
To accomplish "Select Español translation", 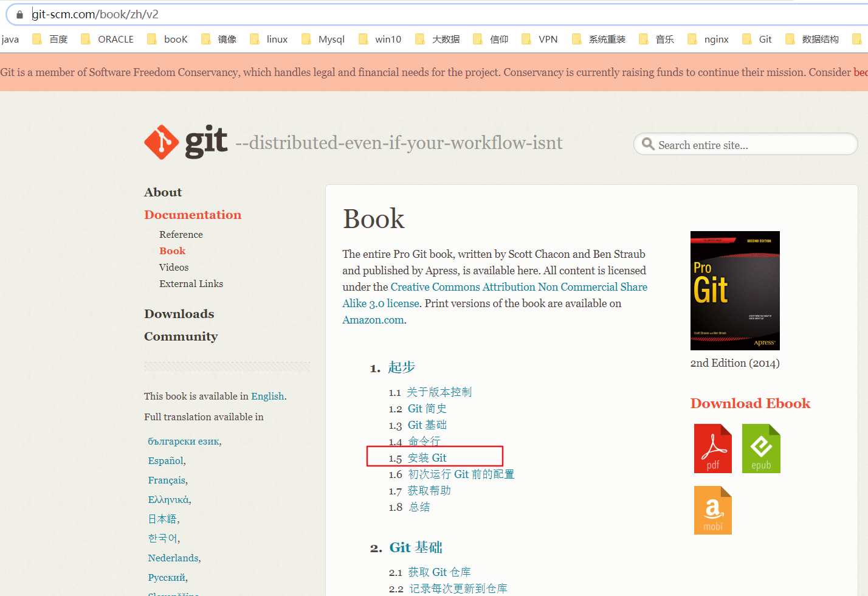I will 166,461.
